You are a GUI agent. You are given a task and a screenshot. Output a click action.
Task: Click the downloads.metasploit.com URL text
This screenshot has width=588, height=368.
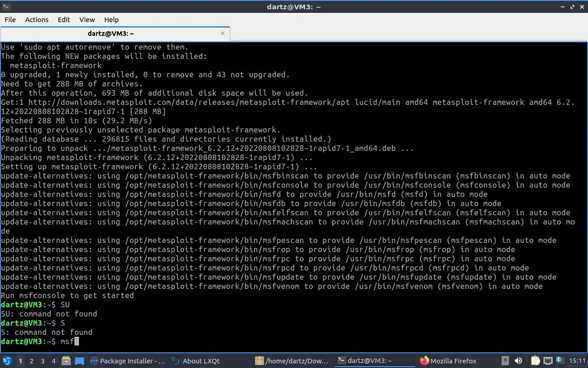189,102
